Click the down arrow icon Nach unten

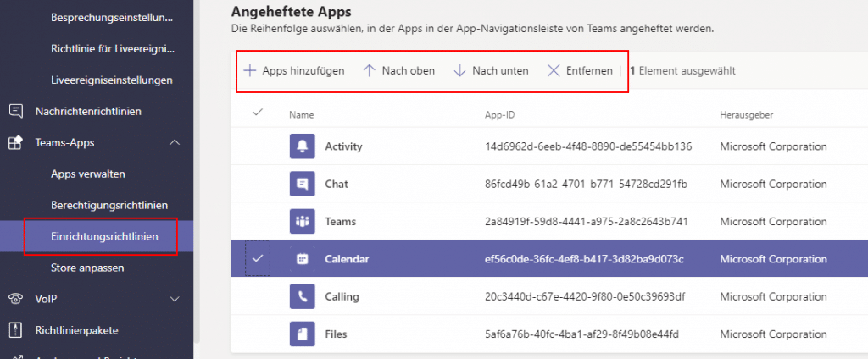click(x=459, y=71)
